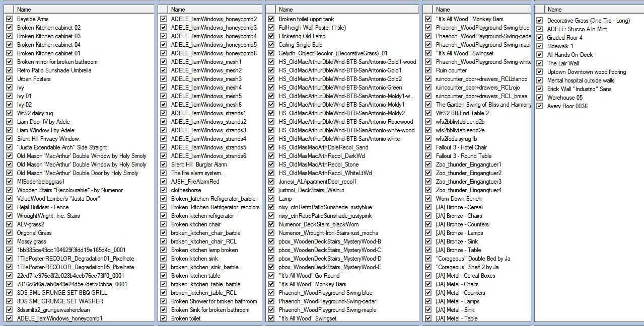Click Uptown Downtown wood flooring row

(587, 72)
